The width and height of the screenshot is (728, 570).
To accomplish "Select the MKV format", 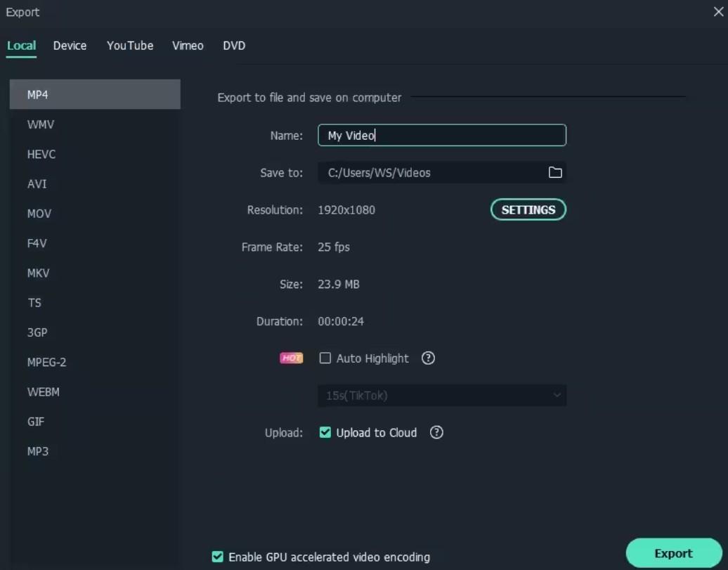I will [x=95, y=273].
